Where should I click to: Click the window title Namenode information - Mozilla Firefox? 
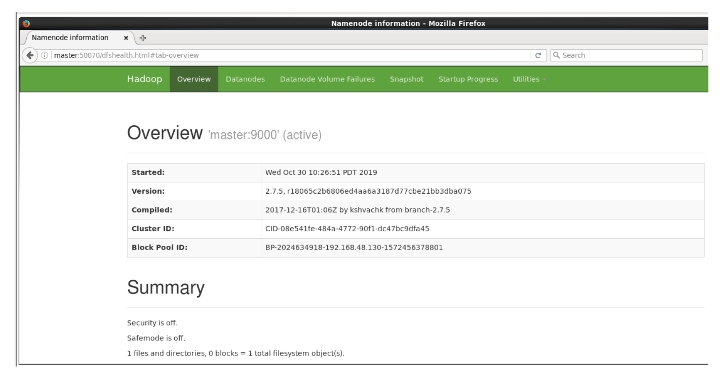408,23
